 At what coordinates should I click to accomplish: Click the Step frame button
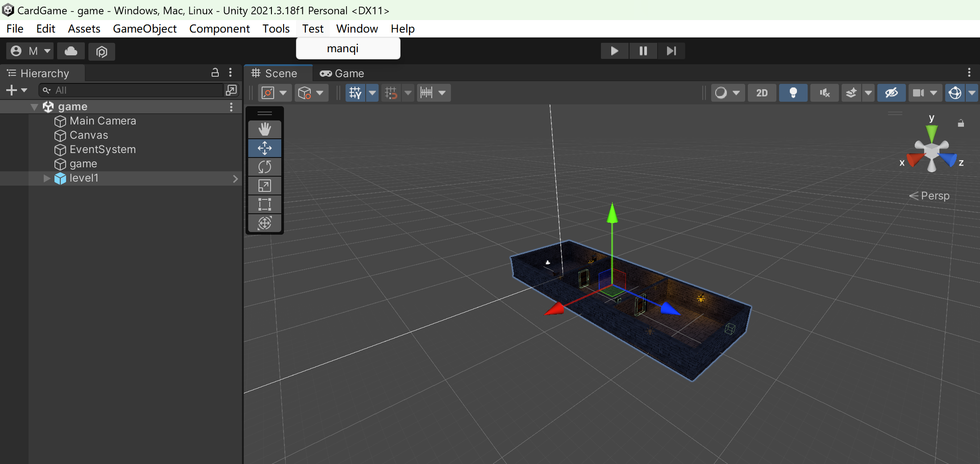[671, 51]
